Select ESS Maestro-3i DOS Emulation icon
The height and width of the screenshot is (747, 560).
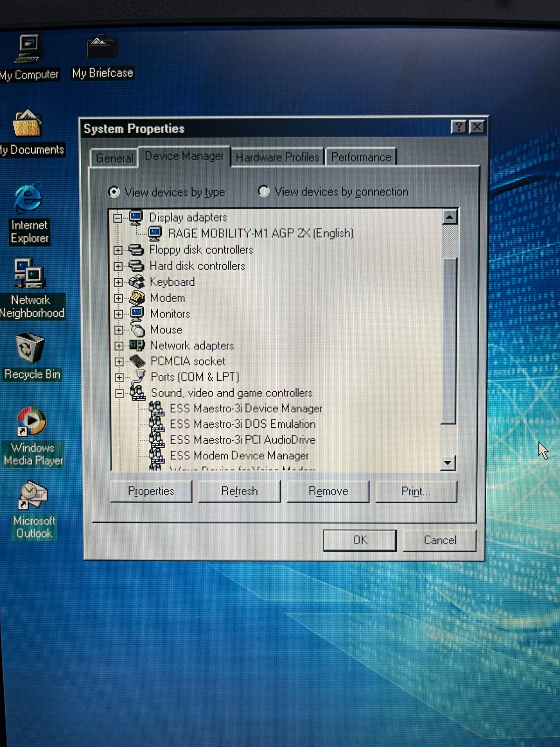pos(157,424)
